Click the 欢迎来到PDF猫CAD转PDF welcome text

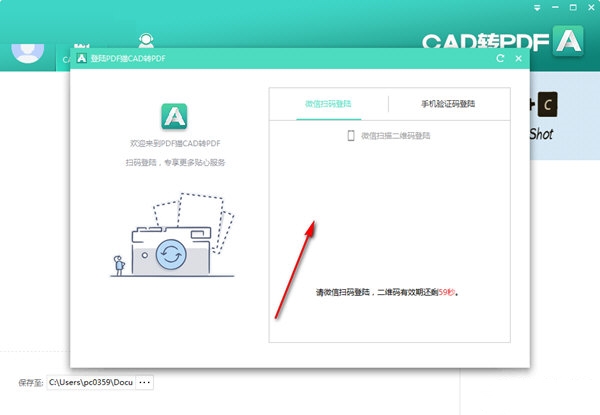pyautogui.click(x=175, y=143)
